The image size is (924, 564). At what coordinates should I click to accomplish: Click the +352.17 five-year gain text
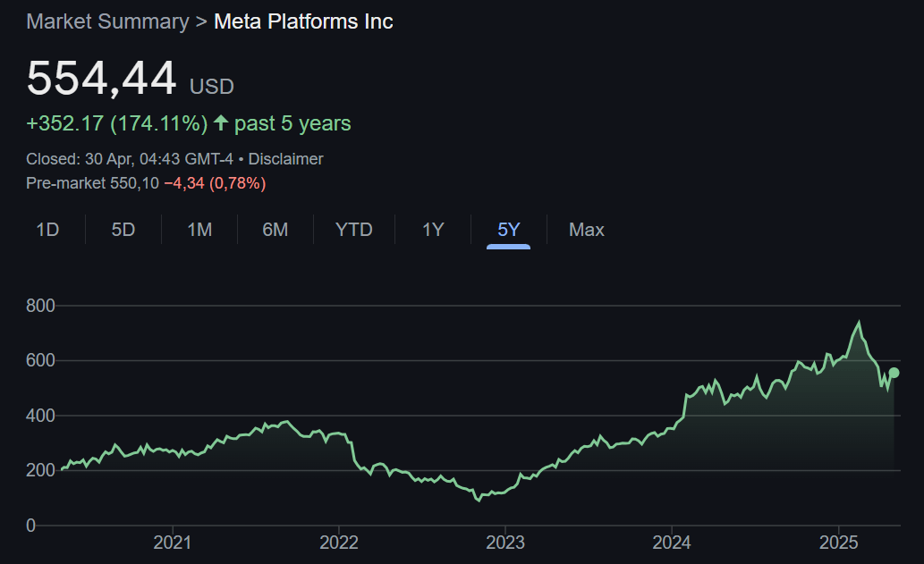tap(64, 122)
